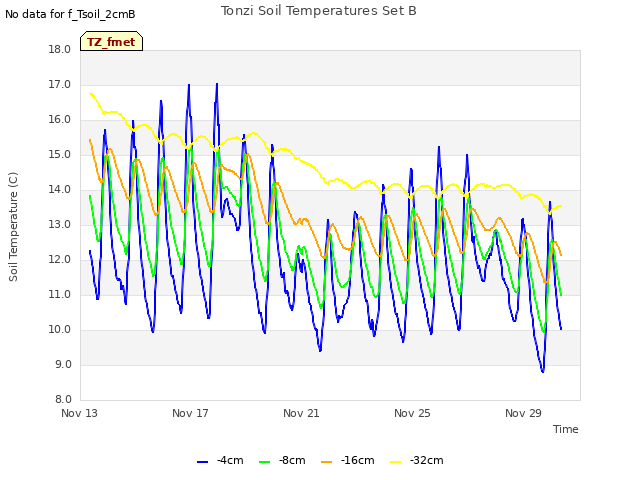
Task: Click the 14.0 y-axis tick label
Action: click(60, 190)
